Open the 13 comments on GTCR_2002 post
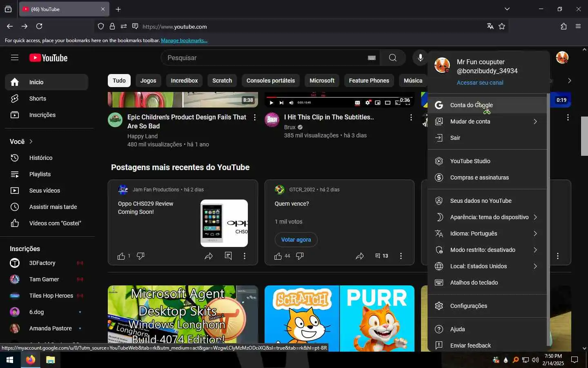Viewport: 588px width, 368px height. coord(381,256)
